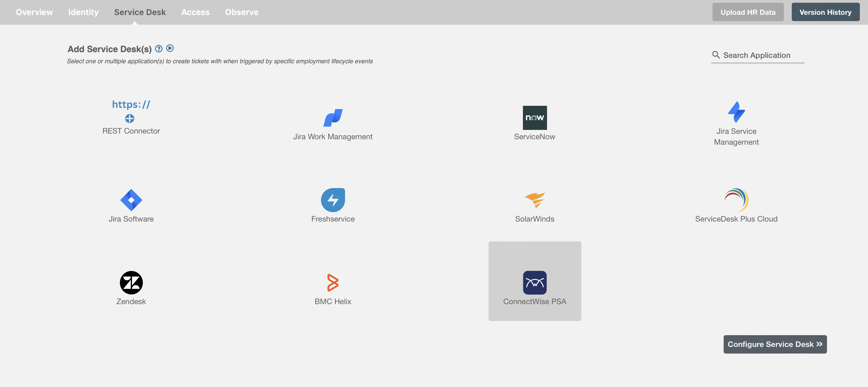The image size is (868, 387).
Task: Open the Version History panel
Action: click(826, 12)
